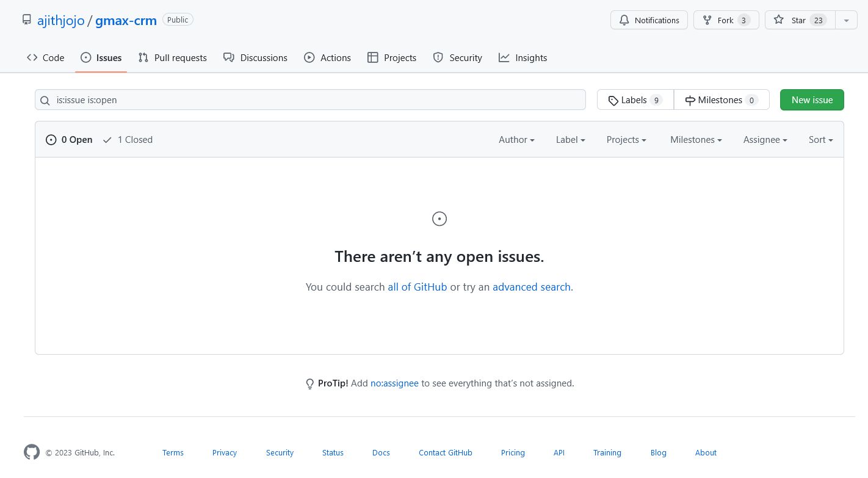
Task: View the Actions tab
Action: [327, 58]
